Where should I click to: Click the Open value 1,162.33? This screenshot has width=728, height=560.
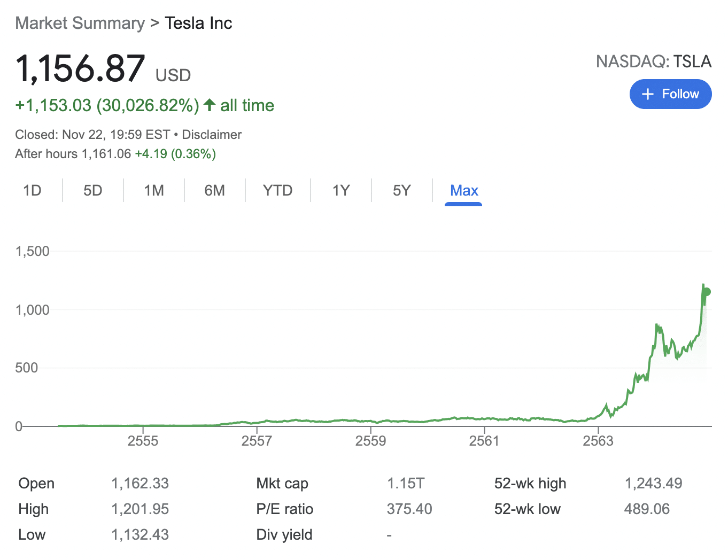click(x=140, y=484)
